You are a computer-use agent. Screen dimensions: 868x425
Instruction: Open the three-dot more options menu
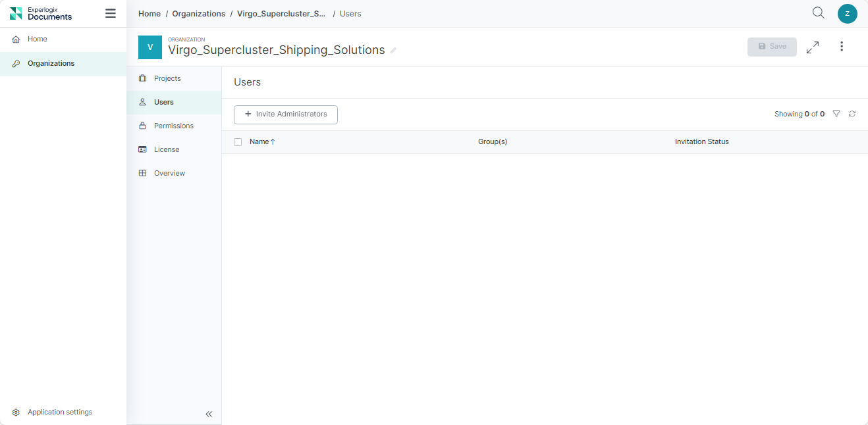(842, 47)
